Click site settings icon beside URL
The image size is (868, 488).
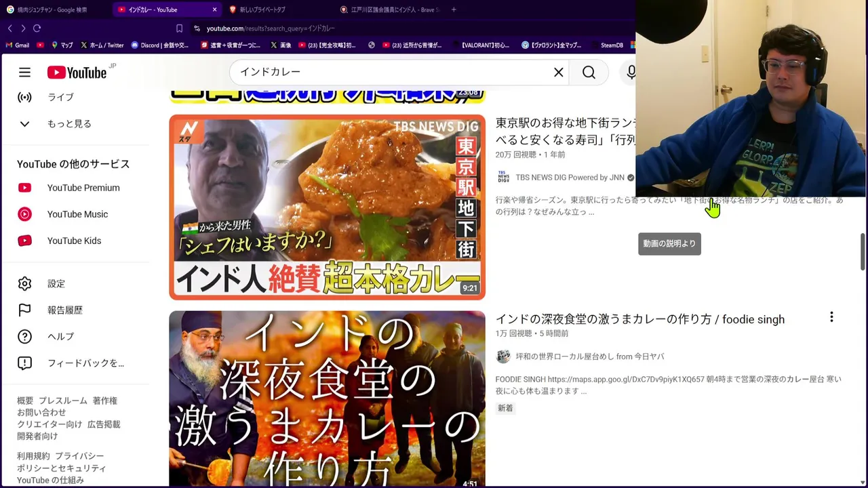click(x=197, y=28)
